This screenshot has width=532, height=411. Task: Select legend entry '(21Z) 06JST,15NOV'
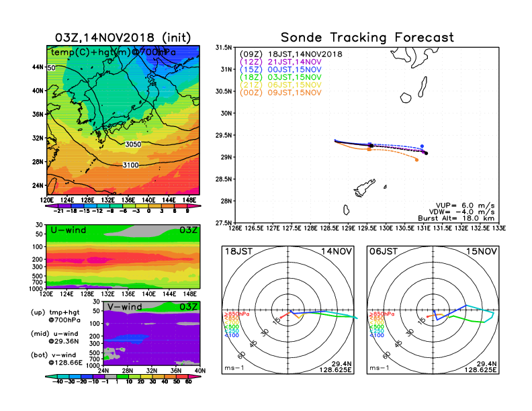point(281,85)
